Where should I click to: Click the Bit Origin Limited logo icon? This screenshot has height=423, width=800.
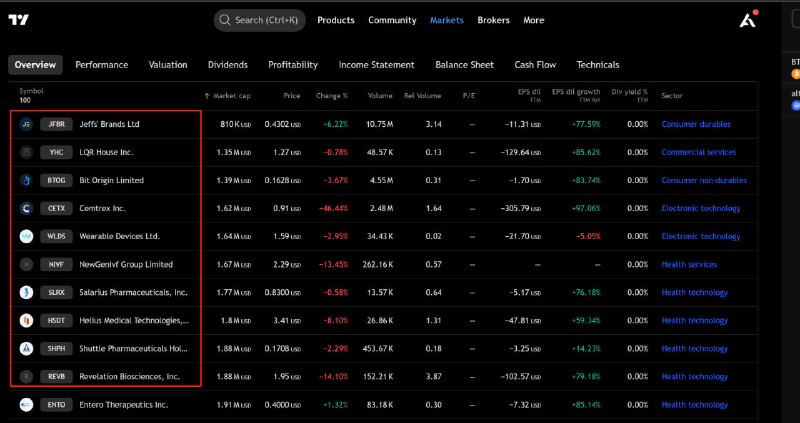[26, 180]
